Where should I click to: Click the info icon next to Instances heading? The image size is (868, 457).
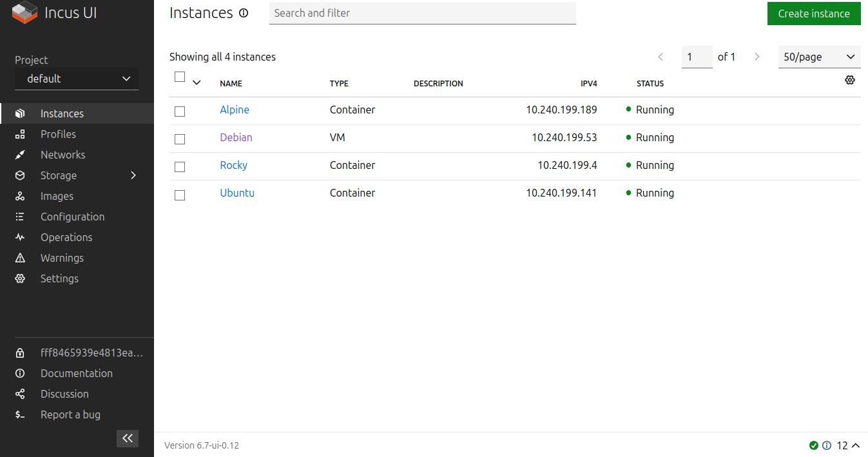pos(244,13)
